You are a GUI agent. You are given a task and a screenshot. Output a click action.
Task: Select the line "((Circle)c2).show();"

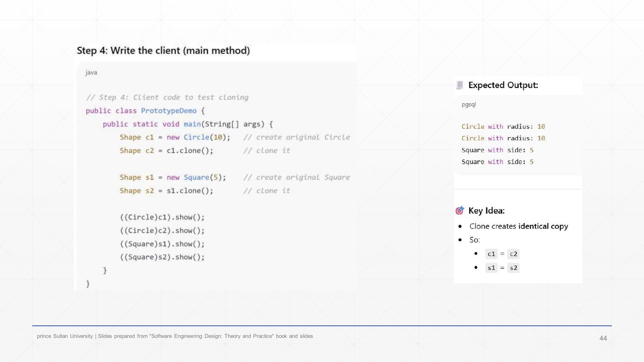[x=162, y=231]
